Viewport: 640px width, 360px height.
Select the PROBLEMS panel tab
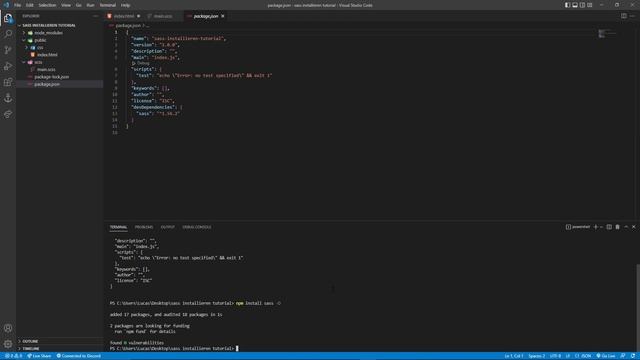[144, 227]
